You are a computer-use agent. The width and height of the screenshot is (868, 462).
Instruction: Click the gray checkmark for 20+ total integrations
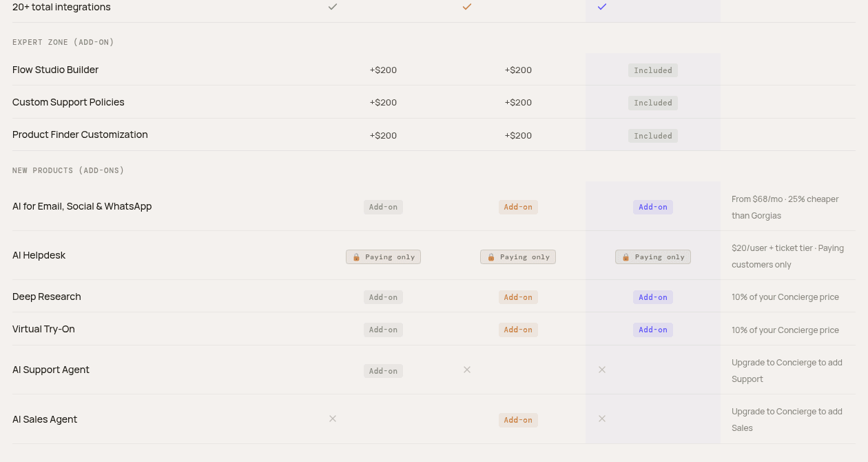[333, 6]
